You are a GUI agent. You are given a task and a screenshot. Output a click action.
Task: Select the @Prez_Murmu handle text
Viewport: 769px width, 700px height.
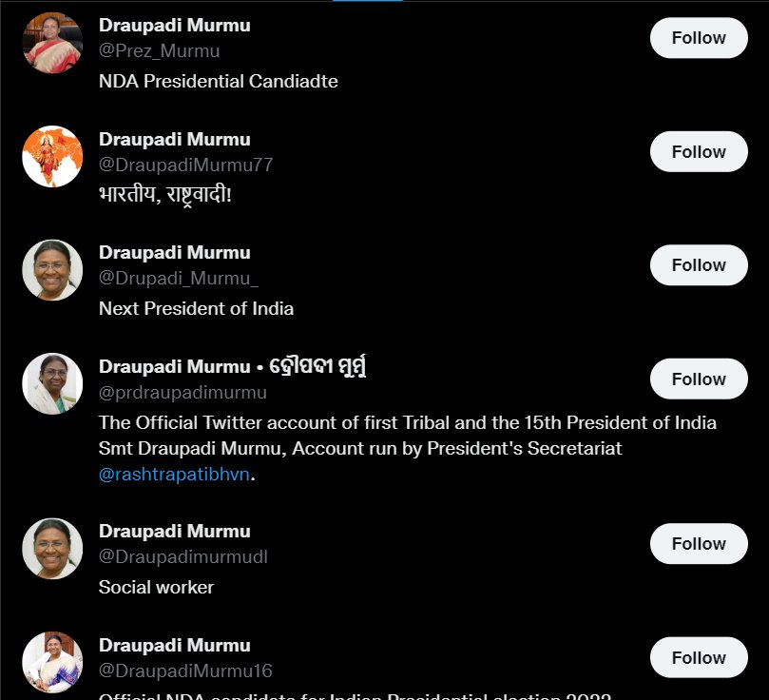(x=160, y=51)
